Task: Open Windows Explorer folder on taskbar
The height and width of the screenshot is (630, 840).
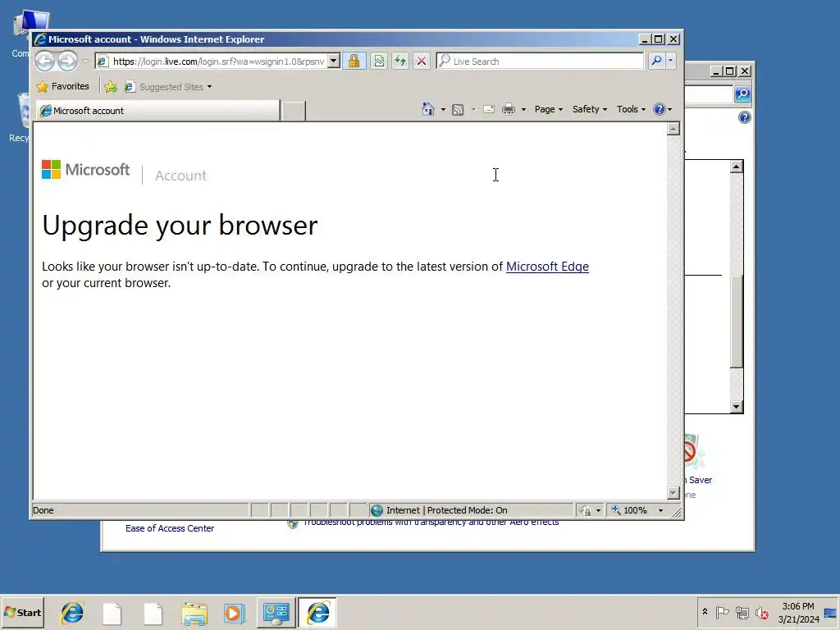Action: click(194, 613)
